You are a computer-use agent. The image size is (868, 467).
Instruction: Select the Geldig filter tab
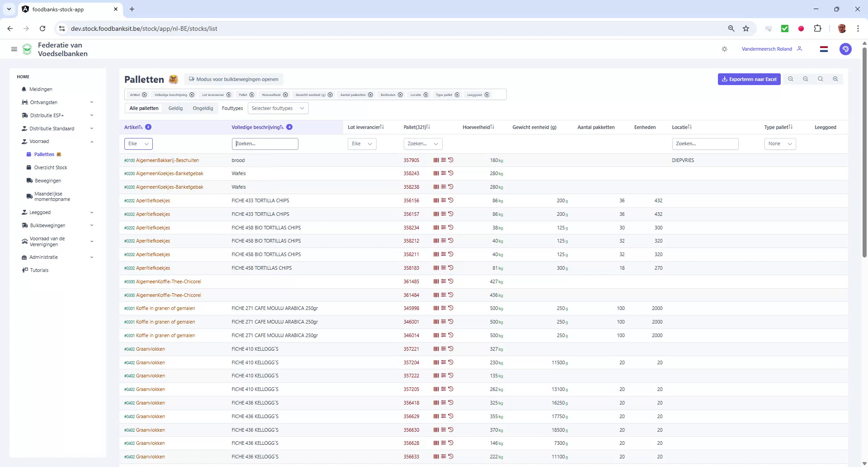175,108
